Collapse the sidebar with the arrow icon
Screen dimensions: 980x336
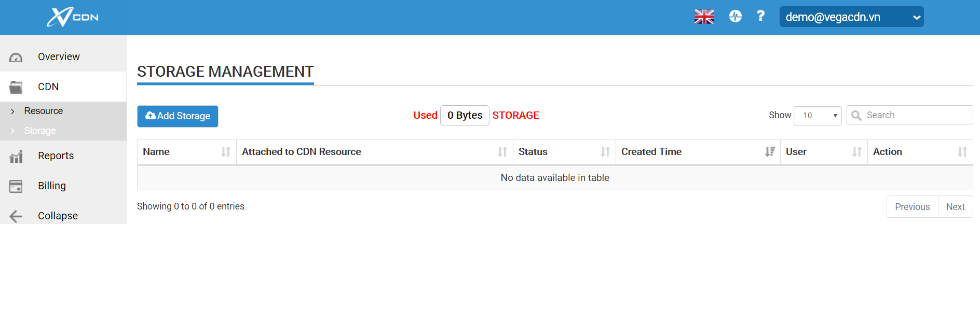[x=16, y=216]
